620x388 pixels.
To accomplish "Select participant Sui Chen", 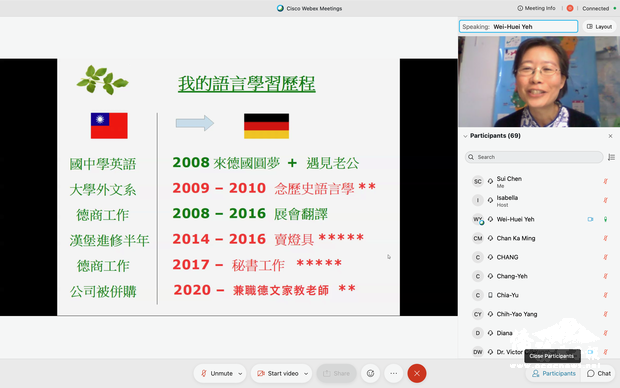I will click(539, 181).
